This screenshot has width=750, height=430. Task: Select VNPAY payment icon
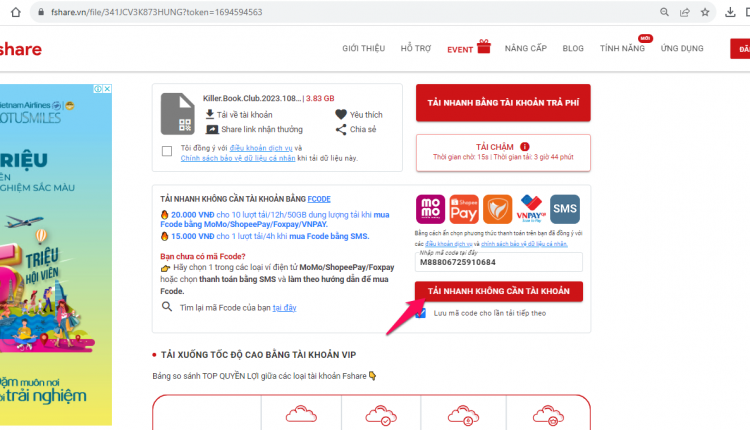531,209
